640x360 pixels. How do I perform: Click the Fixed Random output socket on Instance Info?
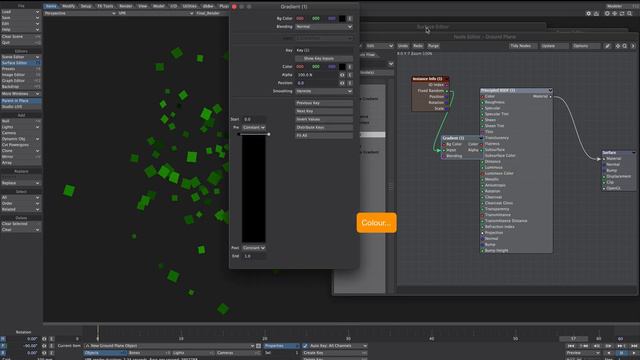[447, 91]
